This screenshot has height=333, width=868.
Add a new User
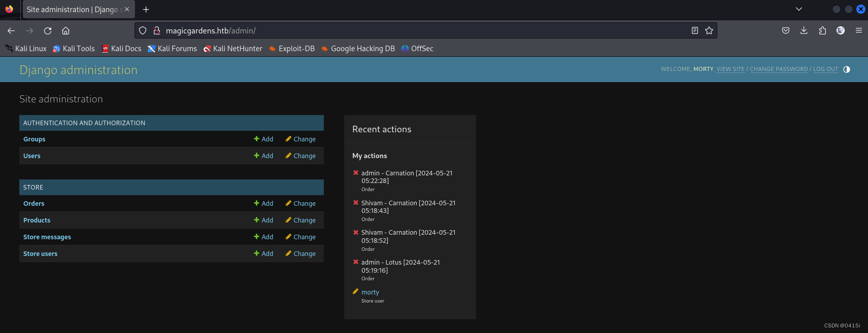point(263,156)
